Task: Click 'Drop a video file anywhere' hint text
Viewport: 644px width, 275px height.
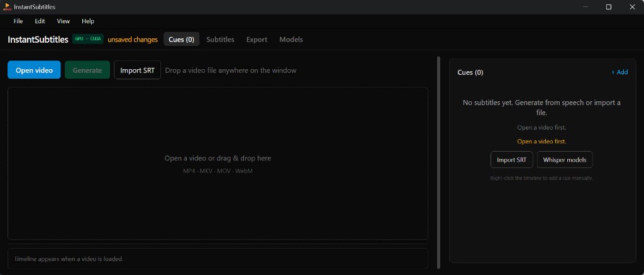Action: click(x=230, y=70)
